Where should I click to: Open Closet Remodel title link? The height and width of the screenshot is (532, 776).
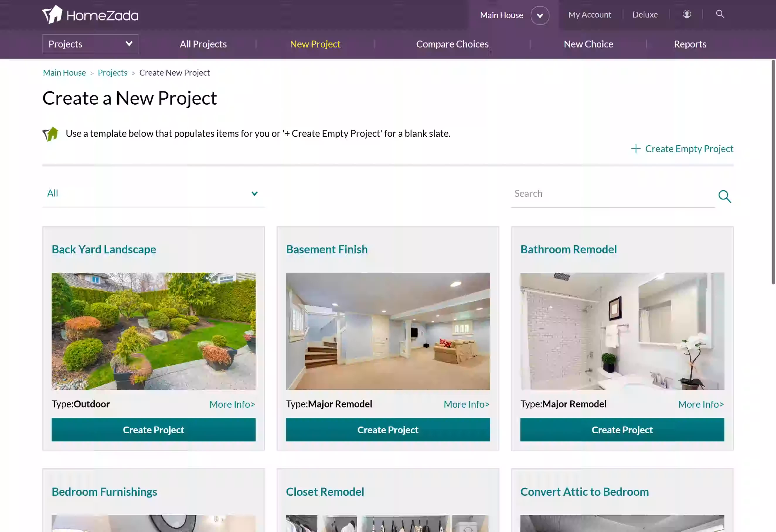325,492
